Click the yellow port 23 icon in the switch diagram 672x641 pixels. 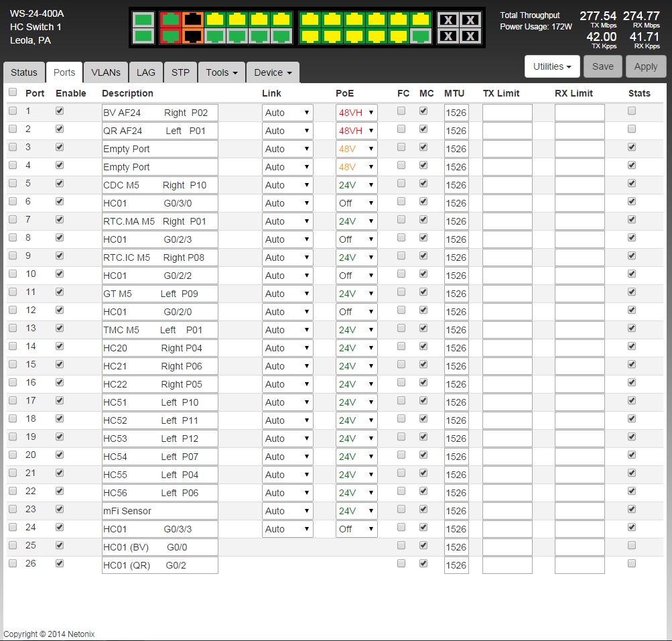coord(421,19)
